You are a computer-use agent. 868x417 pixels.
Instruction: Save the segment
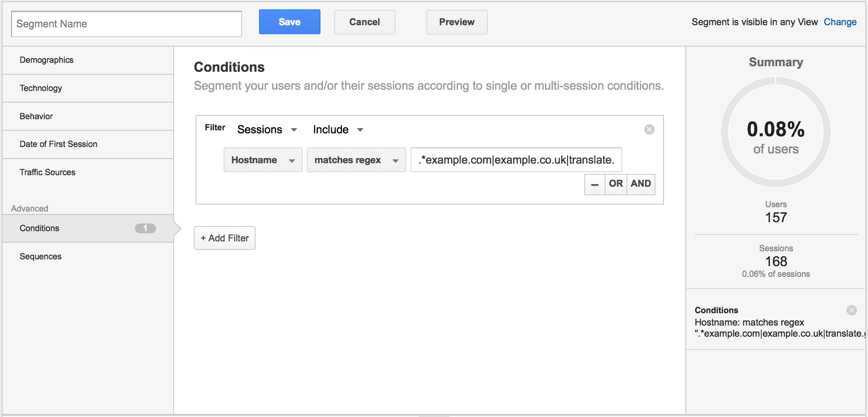(290, 22)
